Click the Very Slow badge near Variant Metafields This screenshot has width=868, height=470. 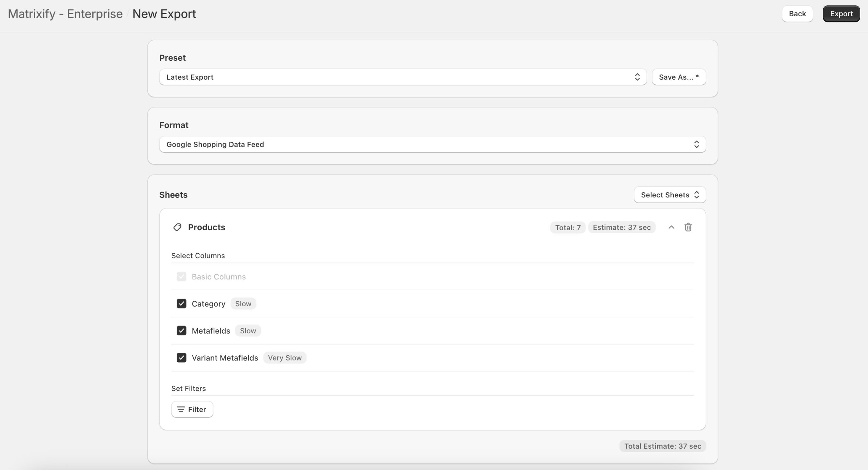click(284, 357)
